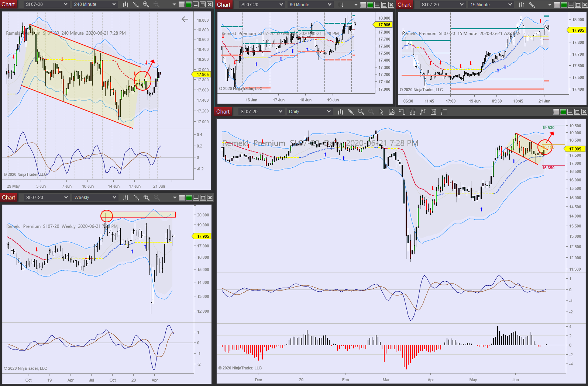Toggle the Data Box in Daily chart toolbar
This screenshot has height=386, width=588.
392,112
